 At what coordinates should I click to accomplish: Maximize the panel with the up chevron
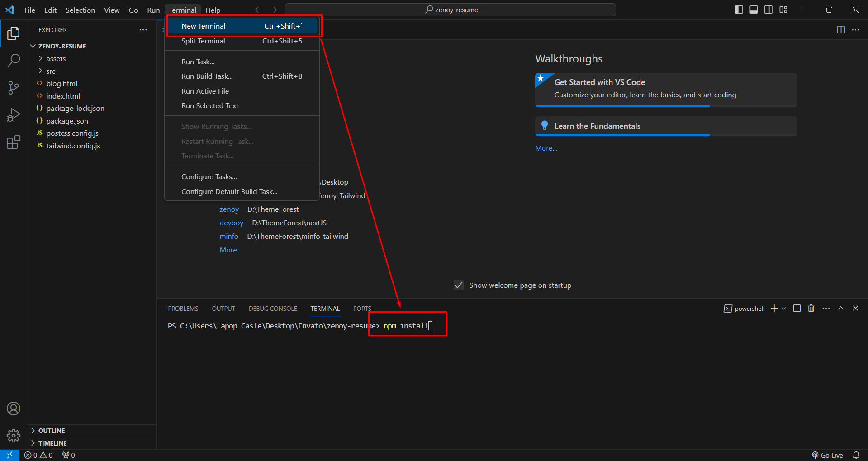[x=841, y=308]
